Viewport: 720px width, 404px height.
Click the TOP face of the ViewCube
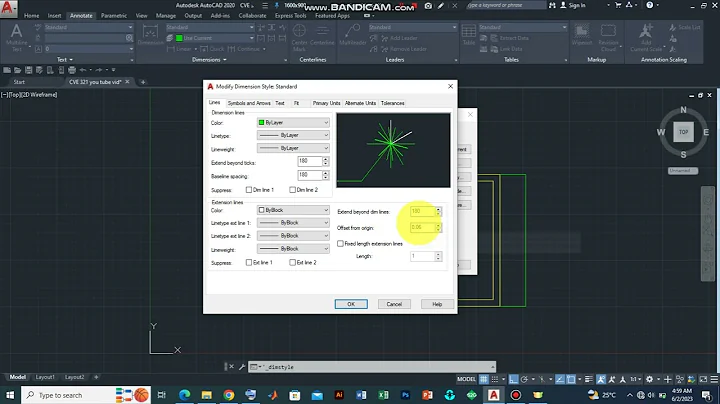coord(683,132)
